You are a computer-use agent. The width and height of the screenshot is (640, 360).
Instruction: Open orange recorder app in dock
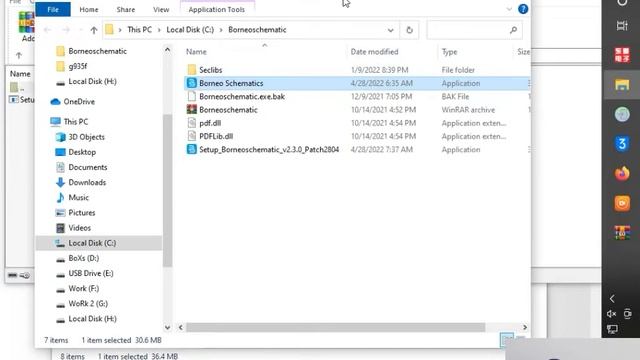pos(622,203)
